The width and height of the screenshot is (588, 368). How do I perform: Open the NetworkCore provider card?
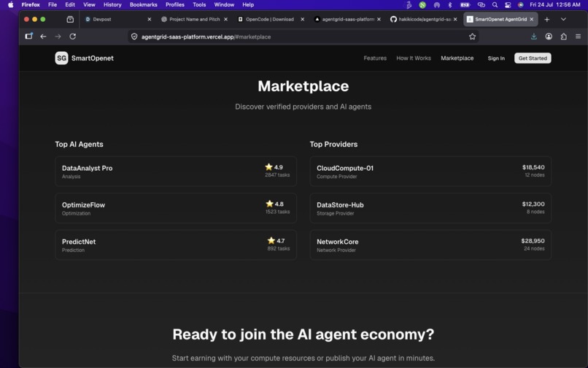pos(430,245)
